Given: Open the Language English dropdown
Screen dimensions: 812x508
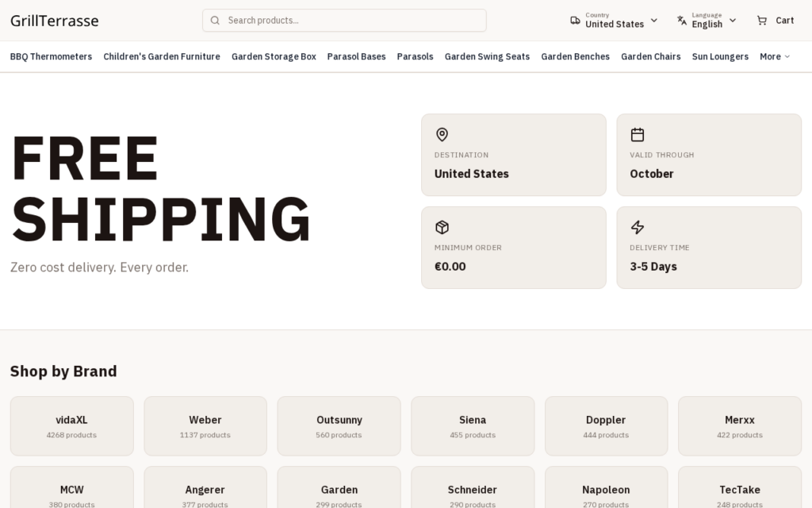Looking at the screenshot, I should (707, 20).
